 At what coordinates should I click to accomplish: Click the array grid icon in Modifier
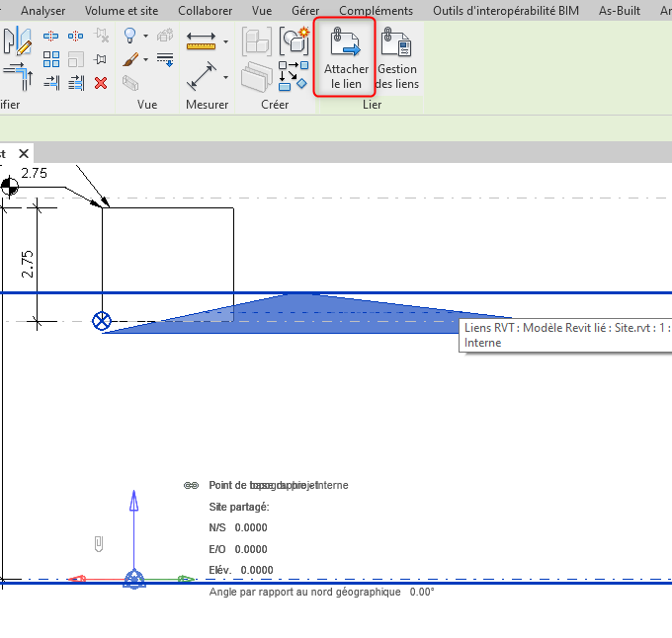tap(51, 59)
